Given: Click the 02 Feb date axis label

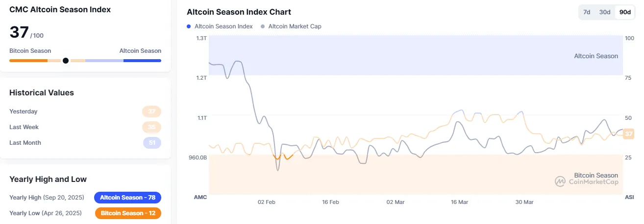Looking at the screenshot, I should click(266, 202).
